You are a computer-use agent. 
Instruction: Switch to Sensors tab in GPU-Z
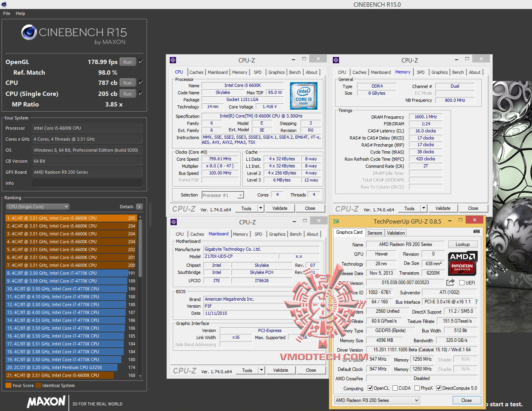click(374, 233)
